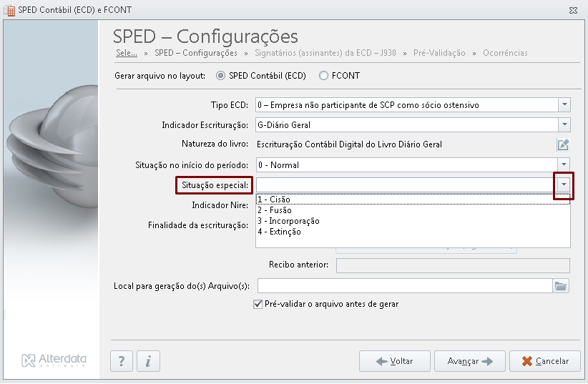The height and width of the screenshot is (384, 588).
Task: Collapse the Situação especial dropdown arrow
Action: [x=564, y=184]
